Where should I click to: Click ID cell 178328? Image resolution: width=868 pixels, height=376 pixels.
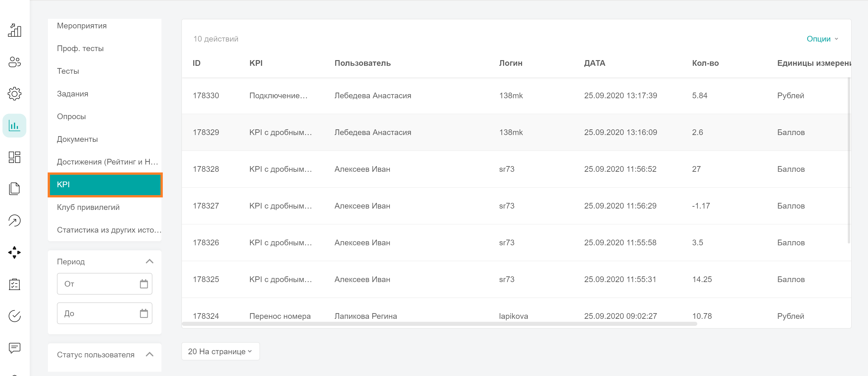[205, 169]
